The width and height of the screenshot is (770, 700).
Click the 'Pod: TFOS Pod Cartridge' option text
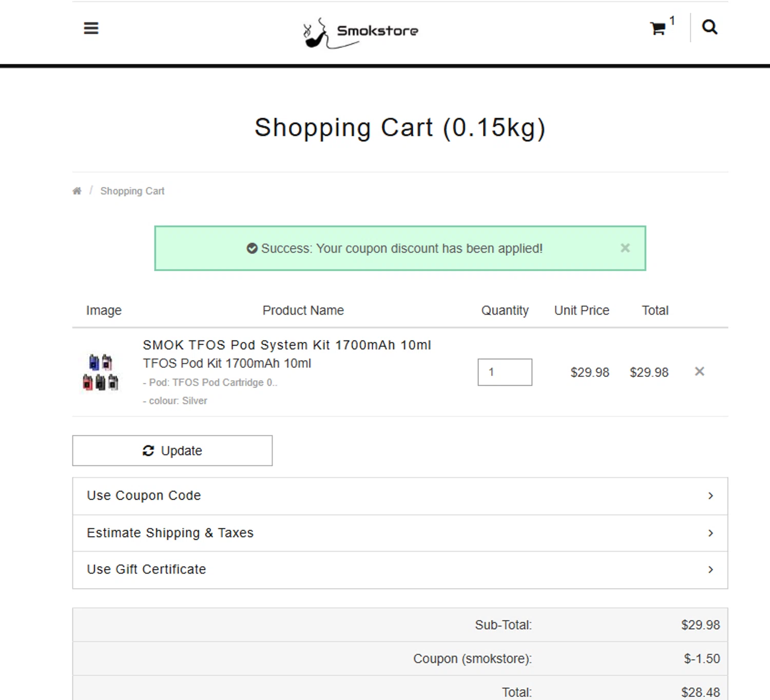pyautogui.click(x=210, y=383)
